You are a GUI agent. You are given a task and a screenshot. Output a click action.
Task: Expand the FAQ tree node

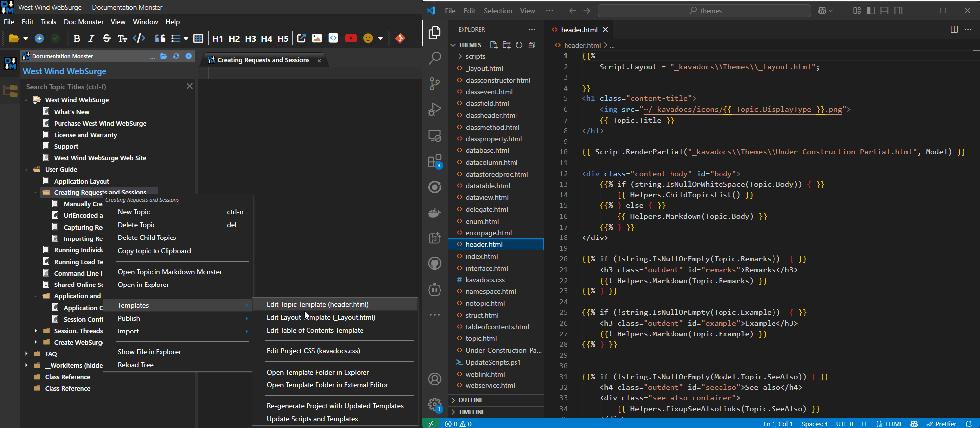coord(26,354)
